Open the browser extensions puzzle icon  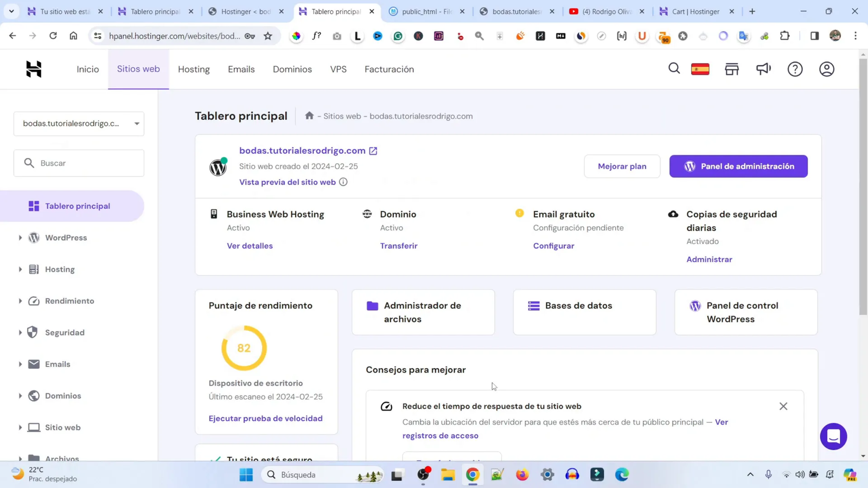[785, 36]
